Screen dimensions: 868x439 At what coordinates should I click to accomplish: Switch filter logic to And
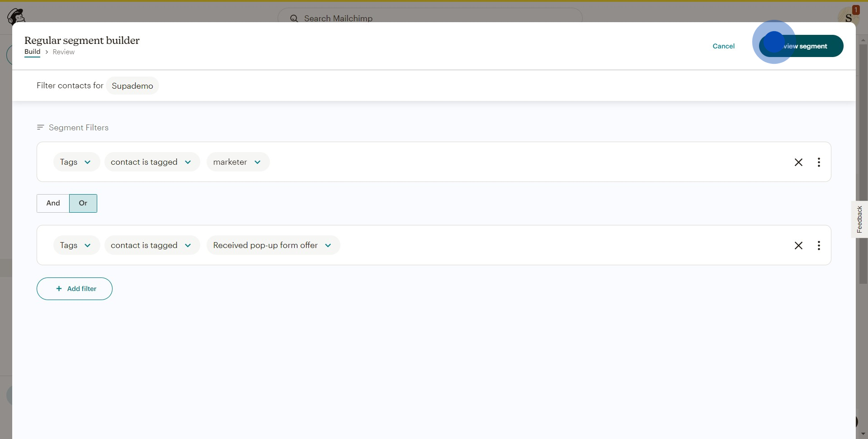[x=53, y=203]
